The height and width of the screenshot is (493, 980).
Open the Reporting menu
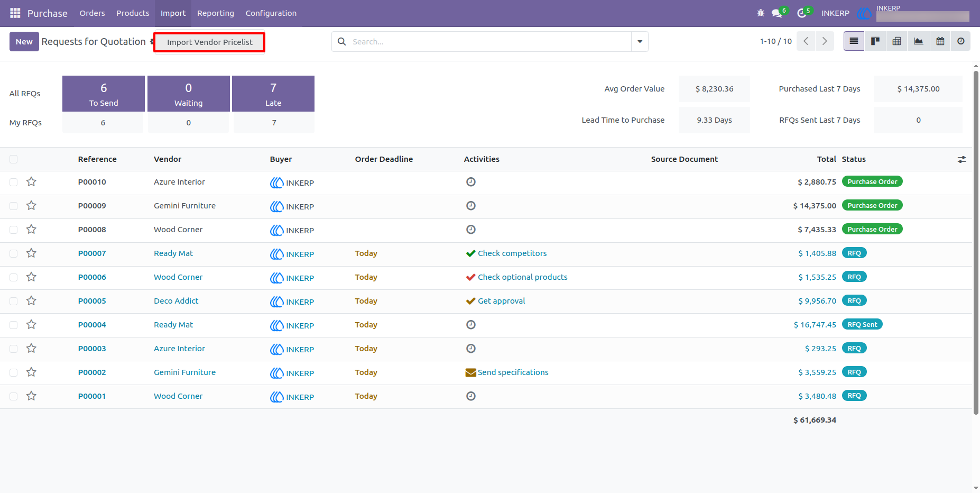(x=216, y=13)
